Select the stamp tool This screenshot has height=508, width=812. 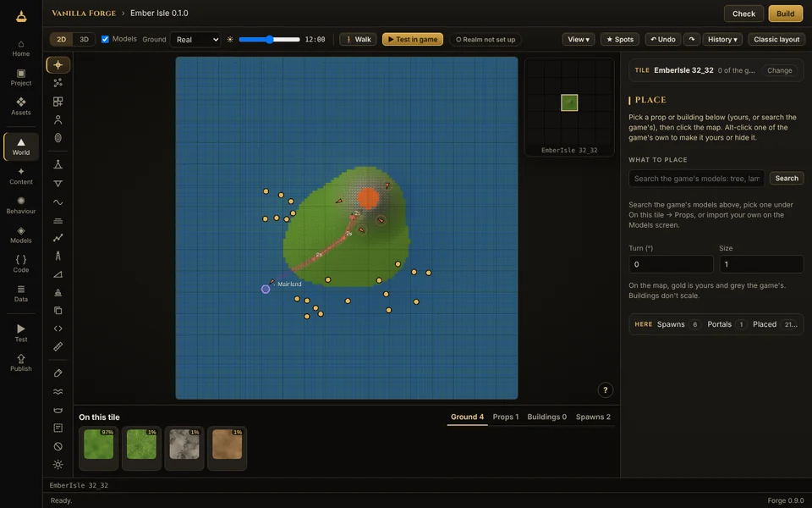coord(58,292)
